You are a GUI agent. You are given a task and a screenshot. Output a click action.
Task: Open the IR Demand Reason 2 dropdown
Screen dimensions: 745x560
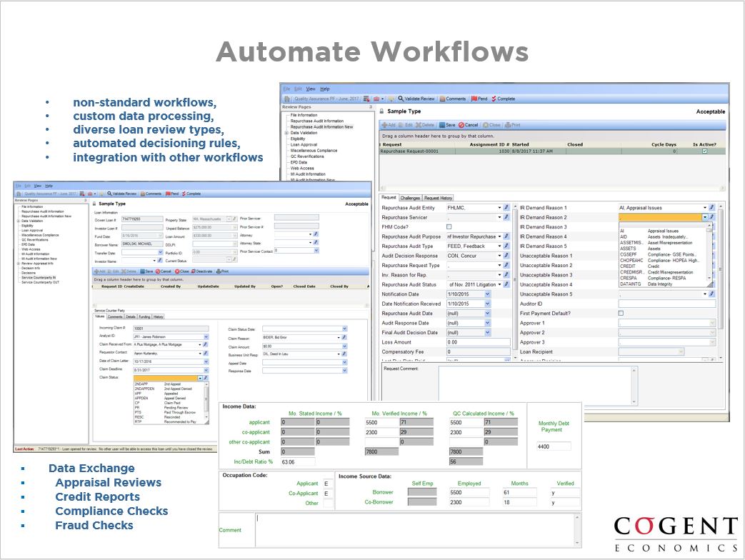pyautogui.click(x=704, y=217)
